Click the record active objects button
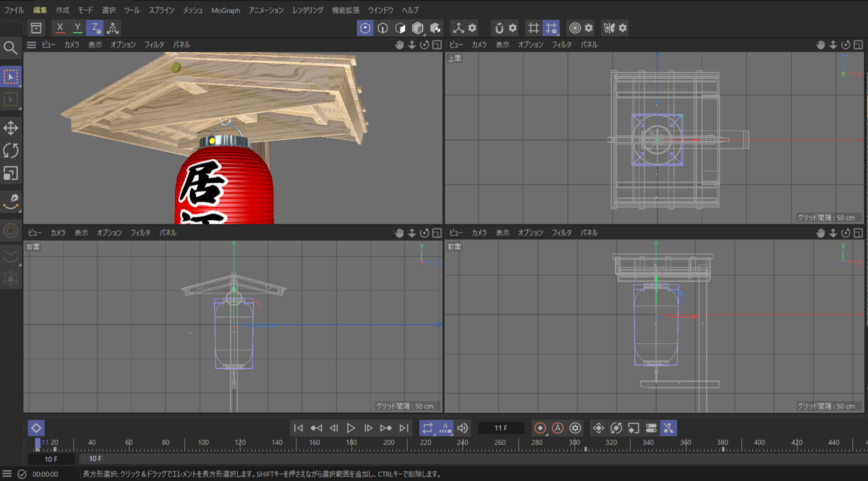The image size is (868, 481). pos(540,428)
